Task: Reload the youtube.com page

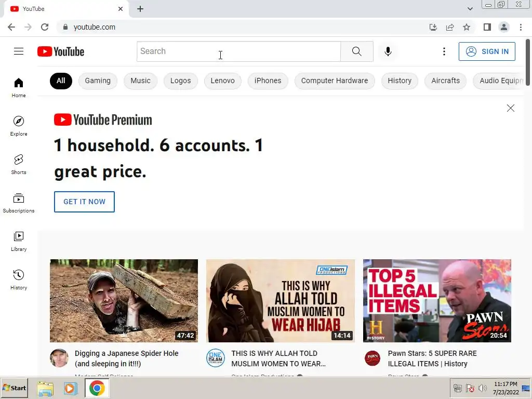Action: 45,27
